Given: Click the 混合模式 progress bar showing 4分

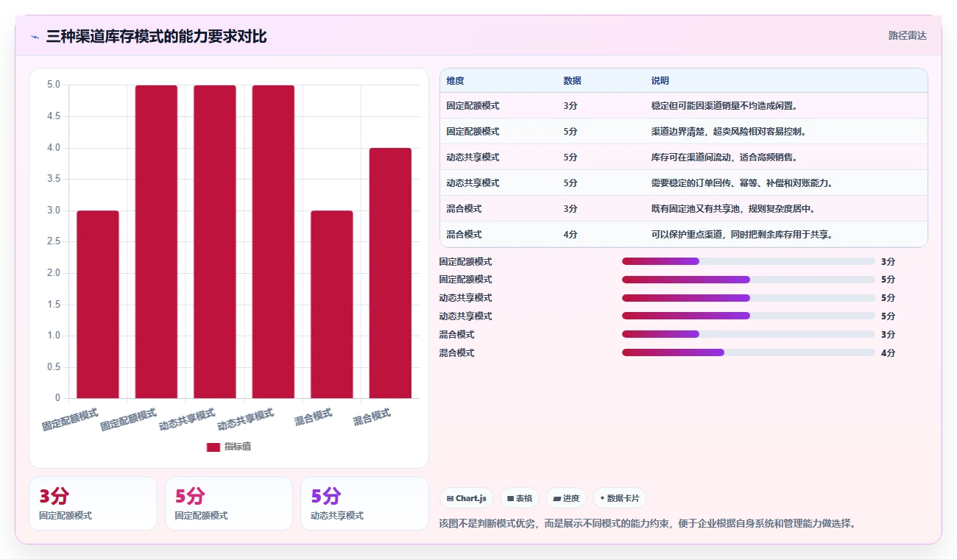Looking at the screenshot, I should tap(748, 352).
